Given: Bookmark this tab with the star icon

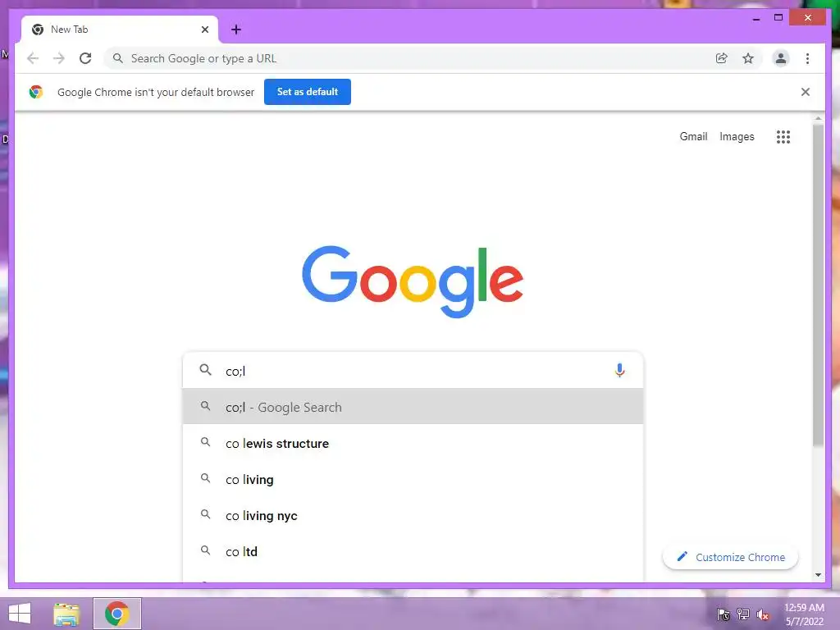Looking at the screenshot, I should click(748, 58).
